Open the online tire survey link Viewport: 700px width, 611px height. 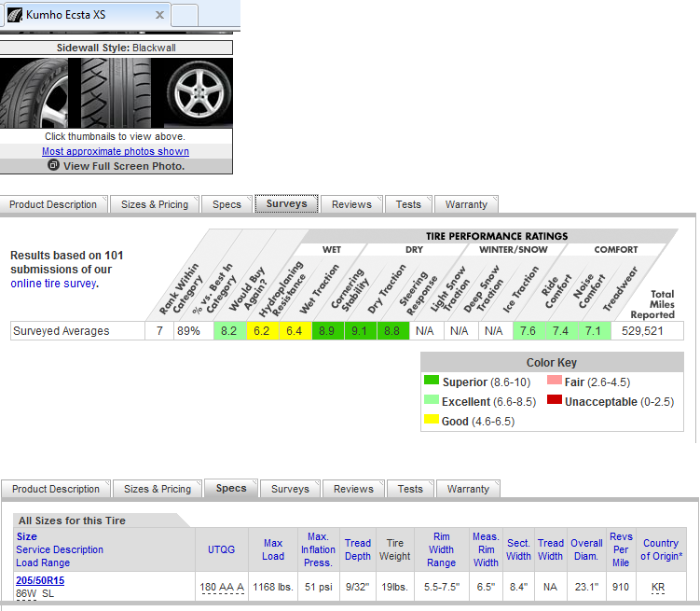[53, 284]
